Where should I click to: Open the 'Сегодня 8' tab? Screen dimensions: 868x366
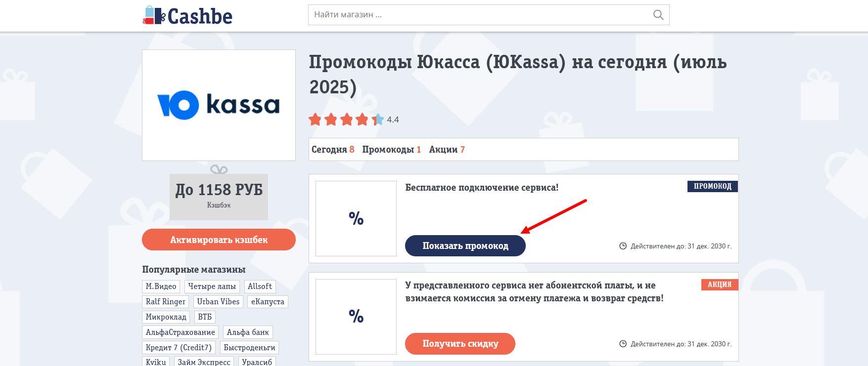[333, 150]
